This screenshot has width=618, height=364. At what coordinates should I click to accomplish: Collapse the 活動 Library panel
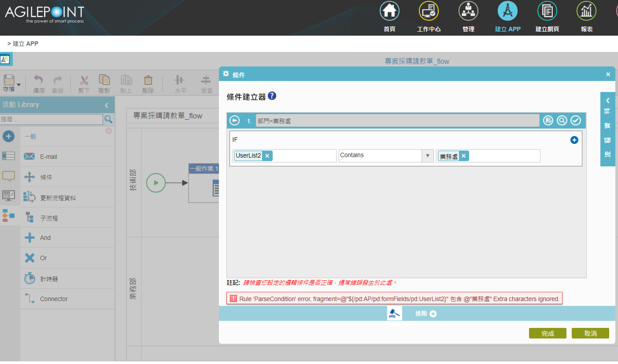[107, 105]
